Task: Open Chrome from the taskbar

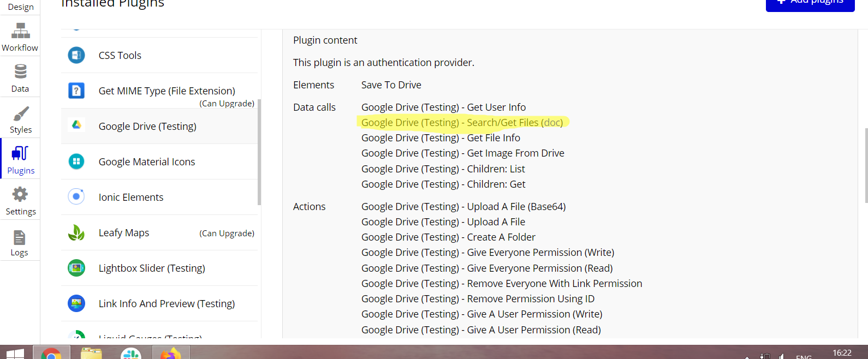Action: tap(51, 354)
